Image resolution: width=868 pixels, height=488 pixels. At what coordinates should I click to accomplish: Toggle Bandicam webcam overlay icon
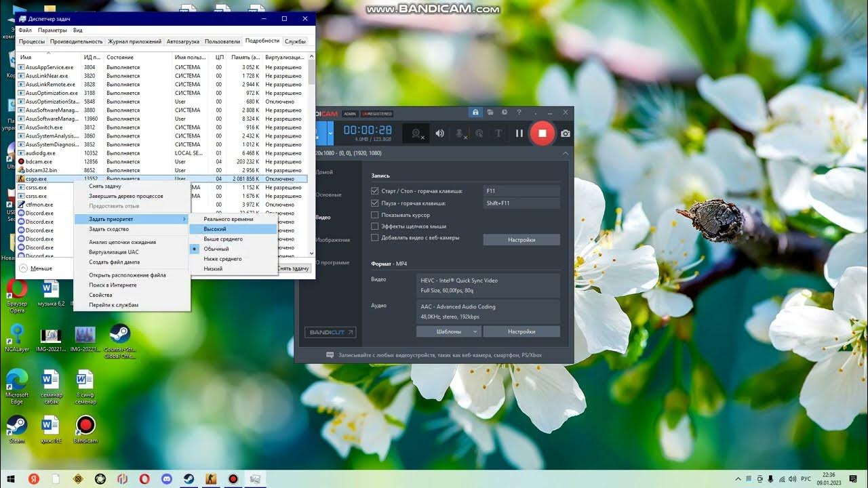[x=416, y=134]
